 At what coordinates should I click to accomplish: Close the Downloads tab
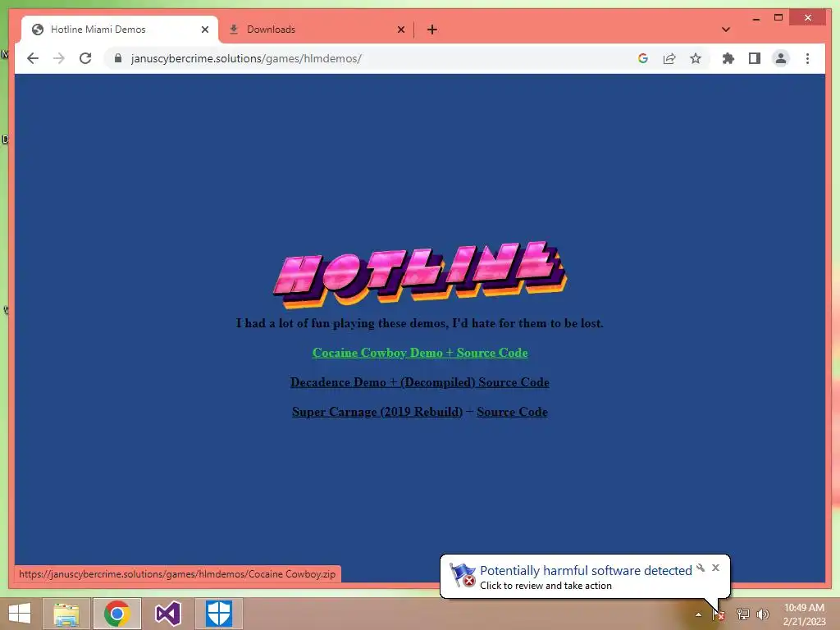tap(400, 30)
